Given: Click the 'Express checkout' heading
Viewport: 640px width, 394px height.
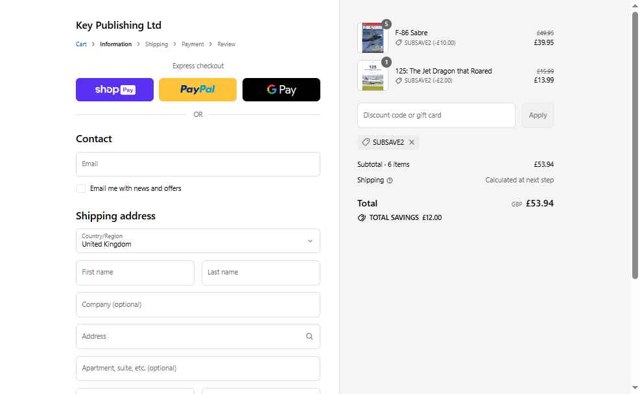Looking at the screenshot, I should (198, 66).
